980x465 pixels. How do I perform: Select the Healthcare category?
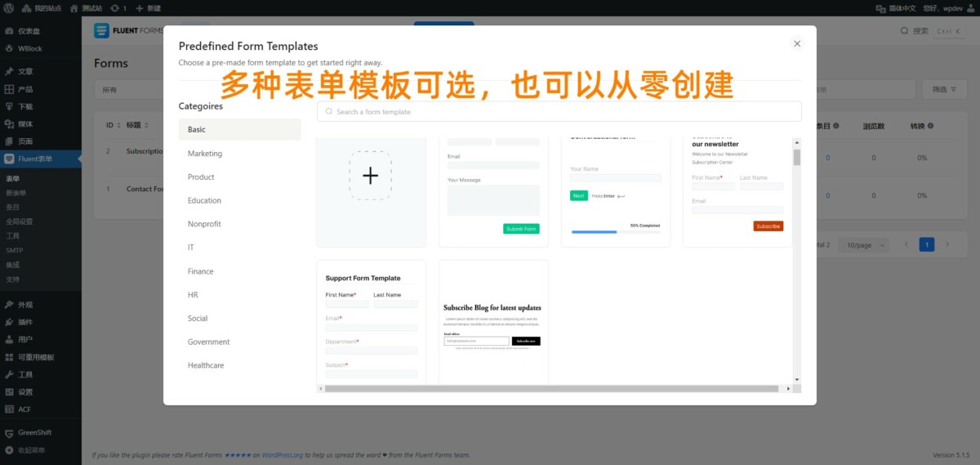pos(206,365)
